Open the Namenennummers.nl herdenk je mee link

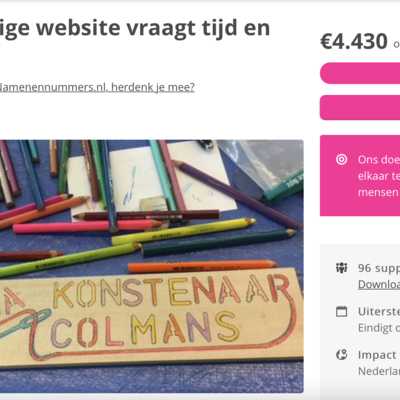[x=97, y=87]
